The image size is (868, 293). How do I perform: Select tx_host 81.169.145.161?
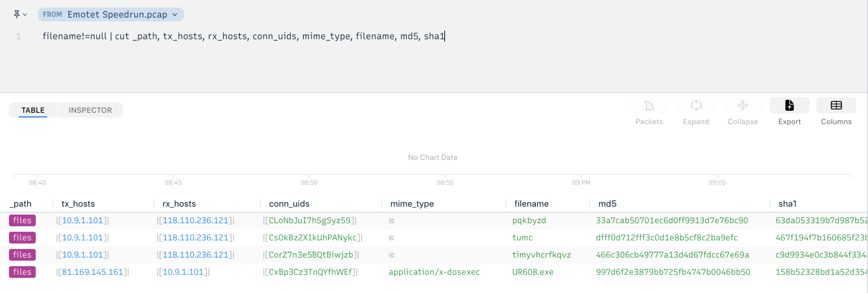coord(92,272)
